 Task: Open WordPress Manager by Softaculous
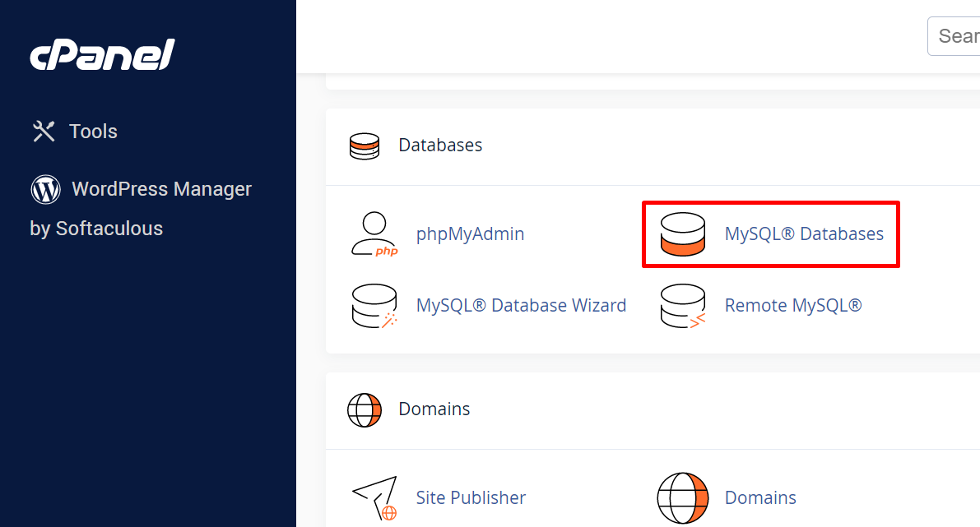[141, 209]
